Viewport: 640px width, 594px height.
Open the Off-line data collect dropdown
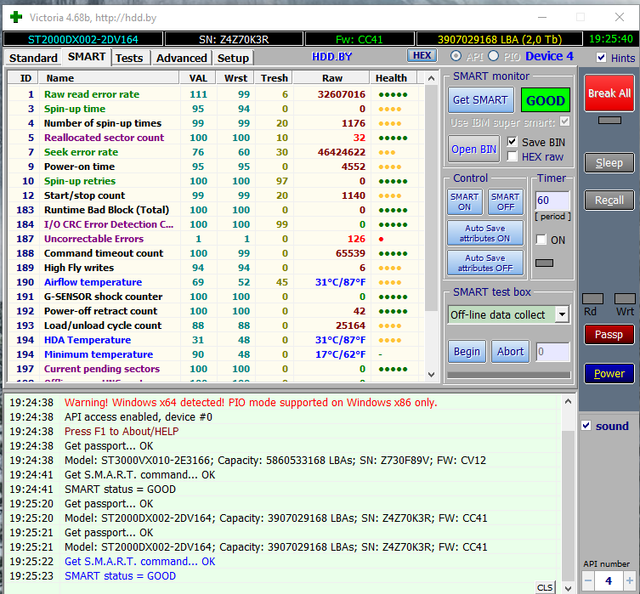(562, 314)
